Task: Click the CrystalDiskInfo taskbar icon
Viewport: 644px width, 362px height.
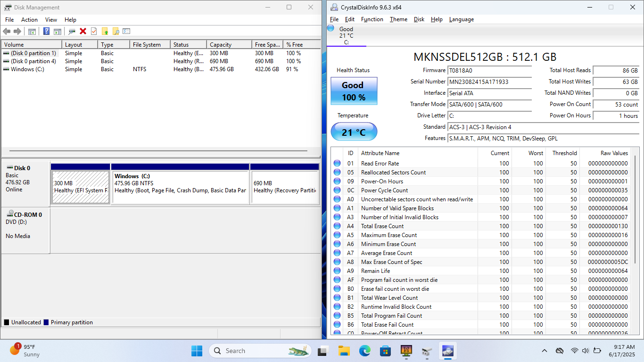Action: (x=447, y=351)
